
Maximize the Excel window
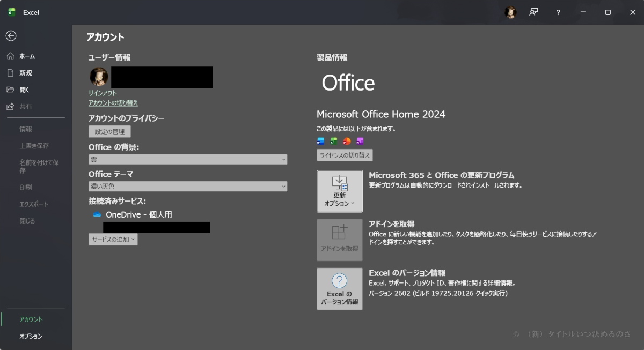[608, 12]
